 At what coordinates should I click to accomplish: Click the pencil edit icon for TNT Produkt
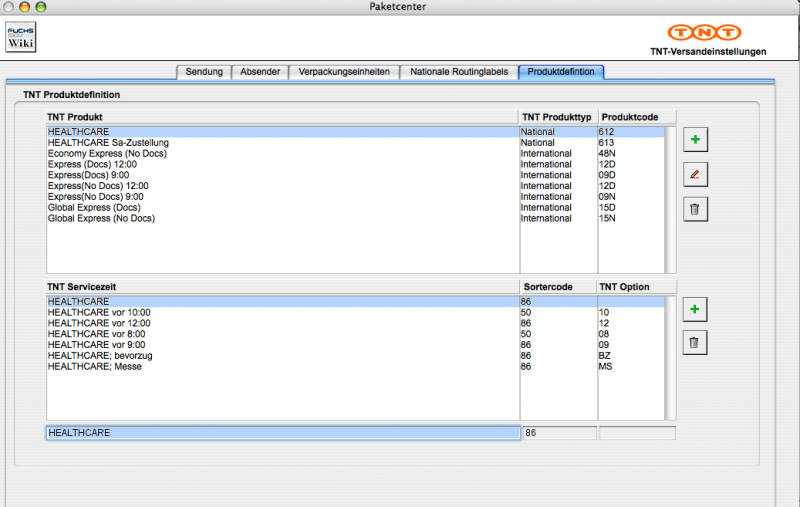click(x=694, y=174)
